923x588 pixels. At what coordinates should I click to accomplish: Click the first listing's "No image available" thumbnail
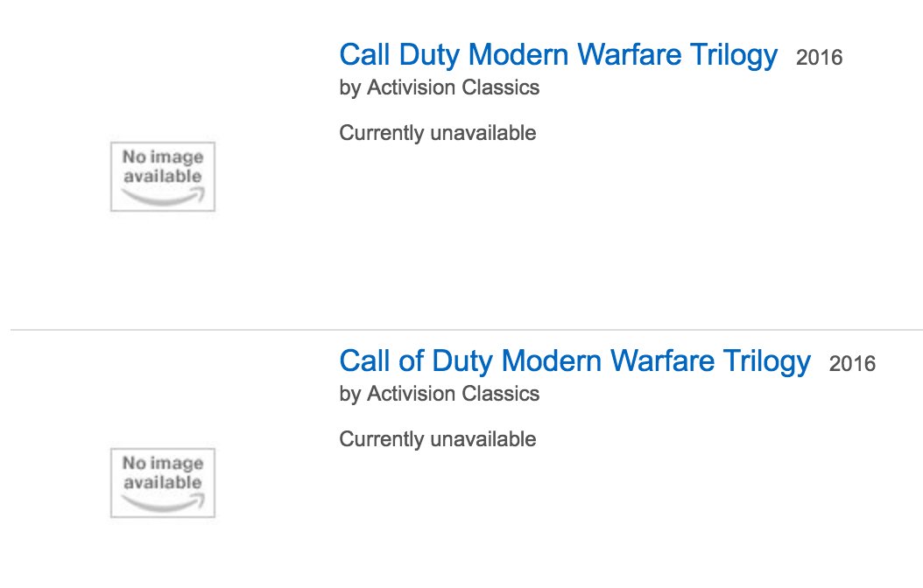(163, 176)
